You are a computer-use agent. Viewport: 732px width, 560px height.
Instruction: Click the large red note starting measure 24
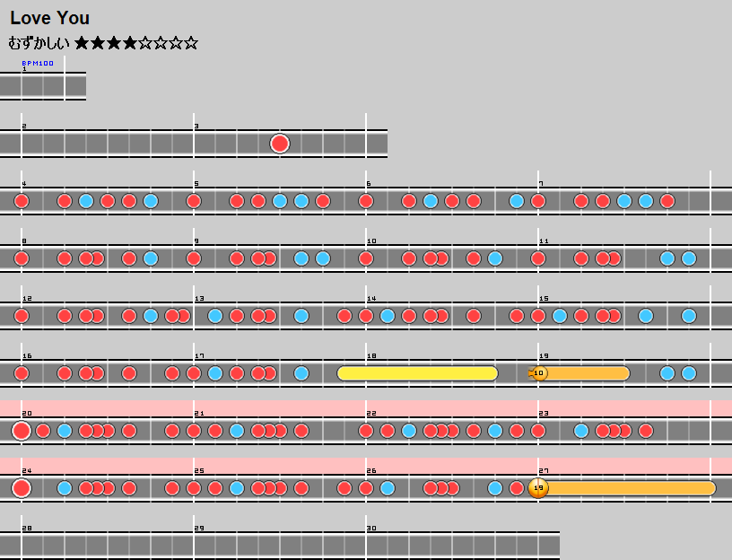(22, 488)
